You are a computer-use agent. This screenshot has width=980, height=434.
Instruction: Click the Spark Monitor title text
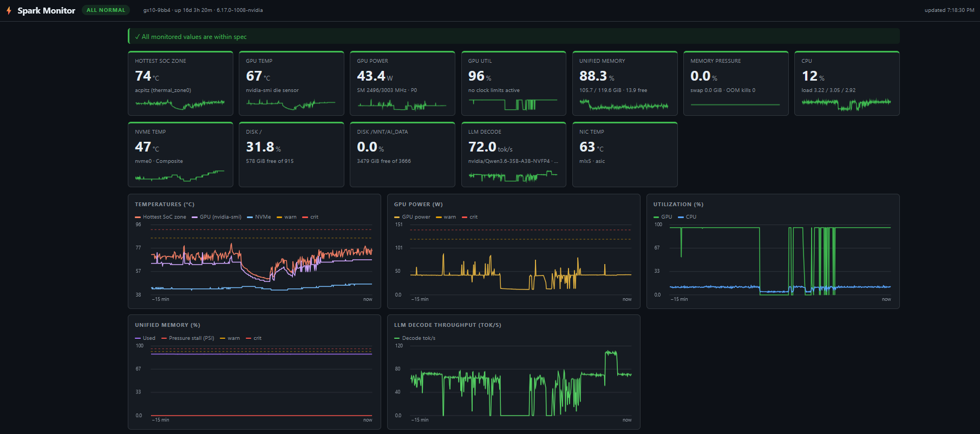(x=47, y=10)
